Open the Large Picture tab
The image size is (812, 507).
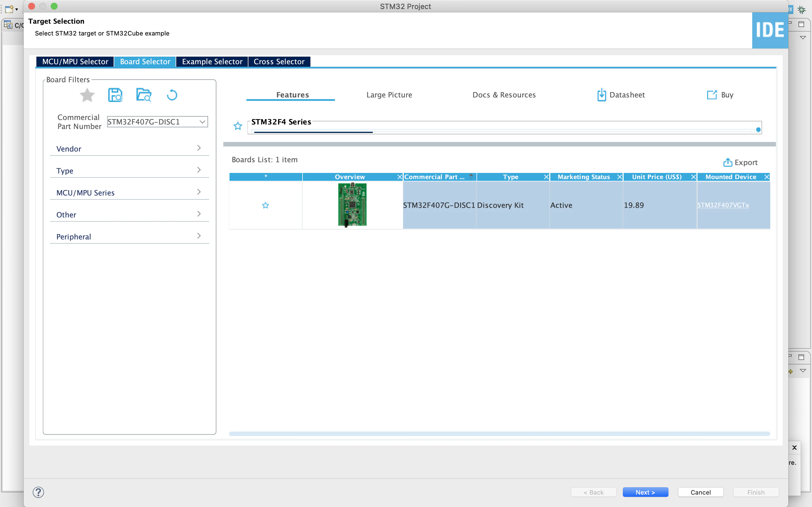(x=389, y=95)
